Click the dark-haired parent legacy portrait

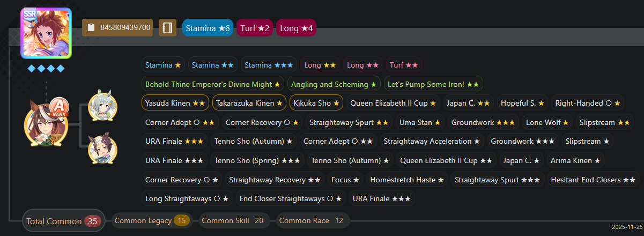(x=102, y=149)
